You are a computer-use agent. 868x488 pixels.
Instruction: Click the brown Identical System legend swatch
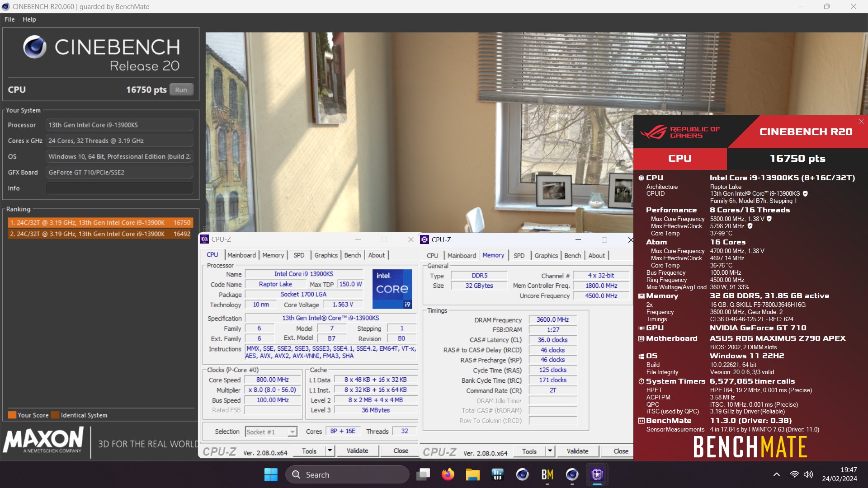55,415
